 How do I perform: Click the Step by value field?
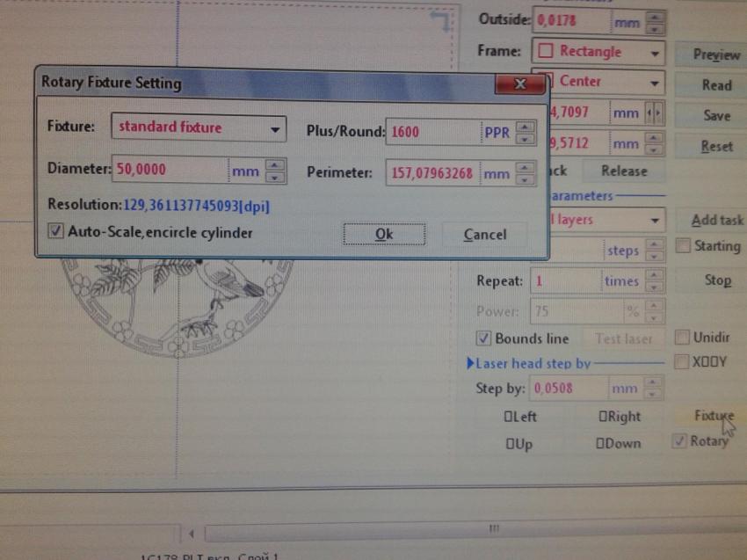(569, 388)
